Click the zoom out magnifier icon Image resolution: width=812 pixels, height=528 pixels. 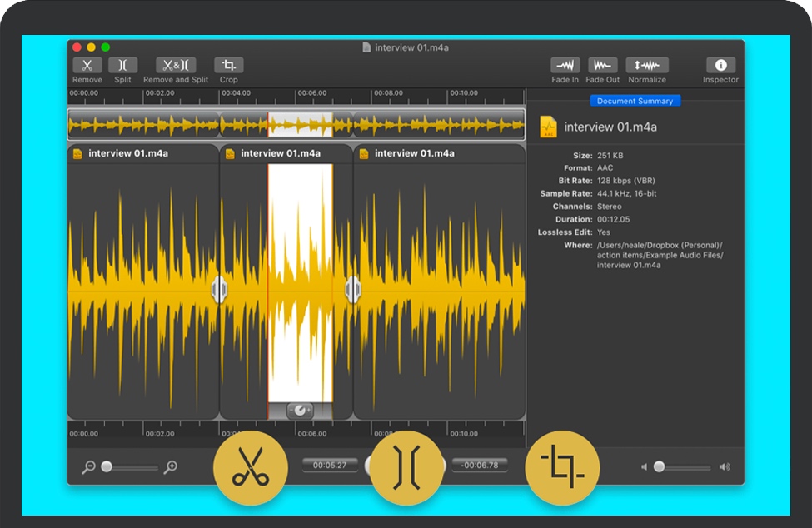click(x=88, y=467)
